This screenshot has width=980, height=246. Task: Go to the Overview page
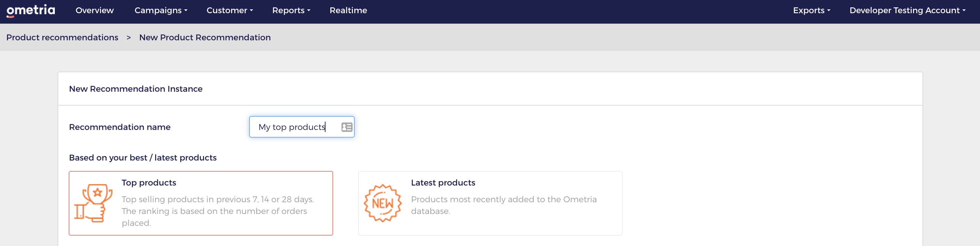coord(94,10)
